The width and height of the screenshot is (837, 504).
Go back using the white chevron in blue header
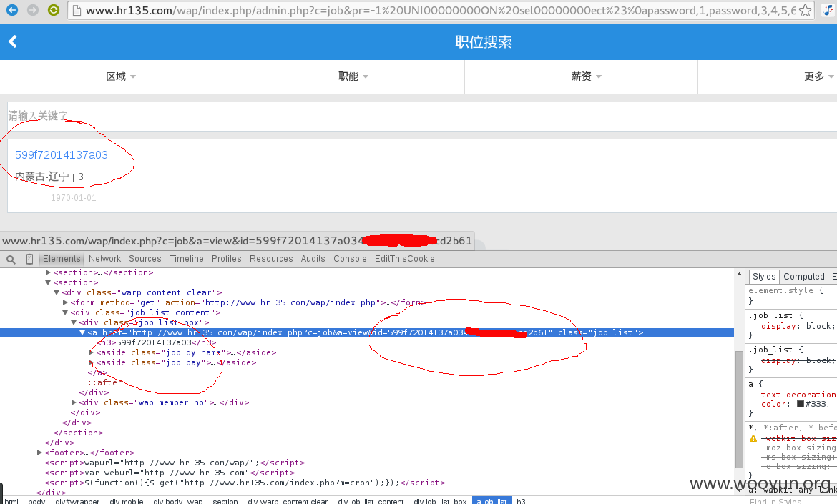(13, 41)
